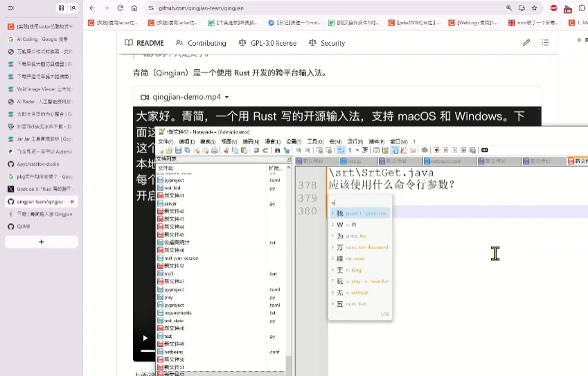Toggle word wrap in Notepad++ toolbar
588x376 pixels.
point(341,150)
